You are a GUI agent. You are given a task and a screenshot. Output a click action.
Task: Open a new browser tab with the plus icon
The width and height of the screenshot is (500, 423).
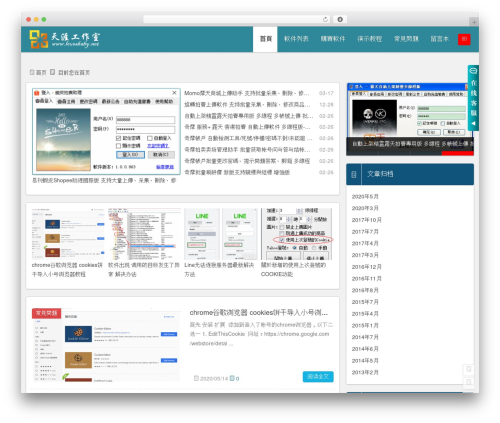pyautogui.click(x=474, y=22)
